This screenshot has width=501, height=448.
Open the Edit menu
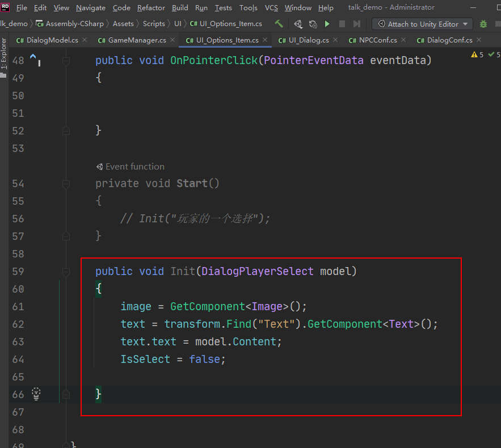(x=40, y=8)
